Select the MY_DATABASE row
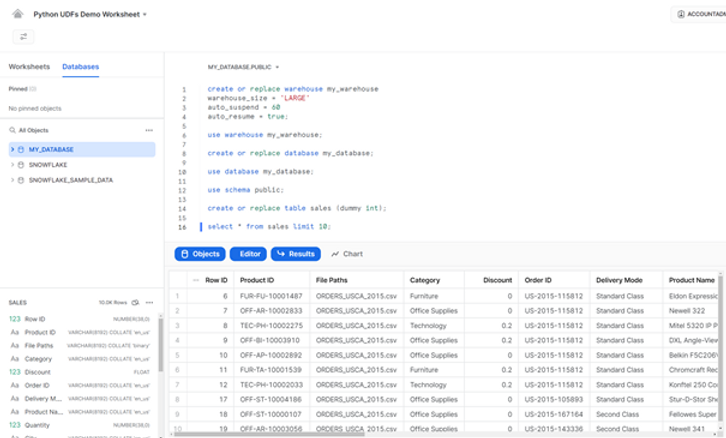 click(82, 150)
